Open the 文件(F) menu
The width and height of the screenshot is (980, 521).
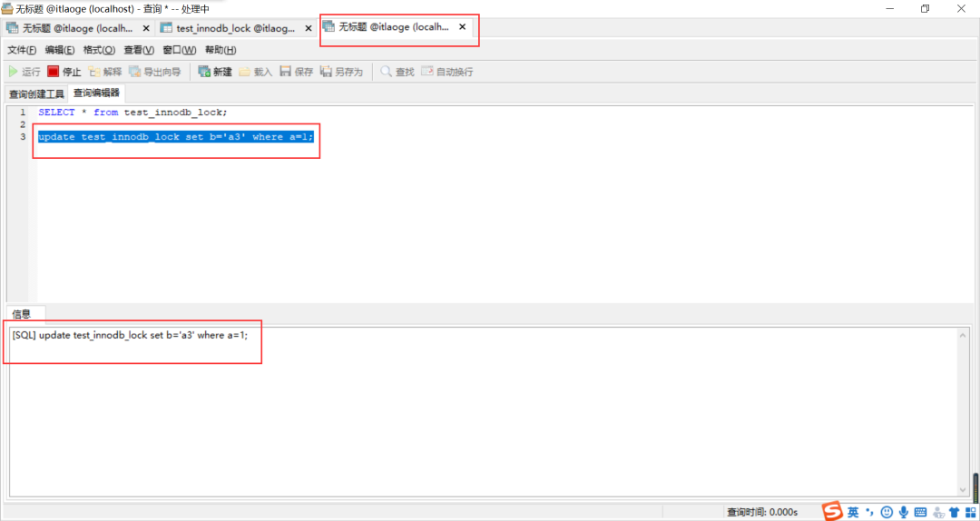pyautogui.click(x=22, y=50)
